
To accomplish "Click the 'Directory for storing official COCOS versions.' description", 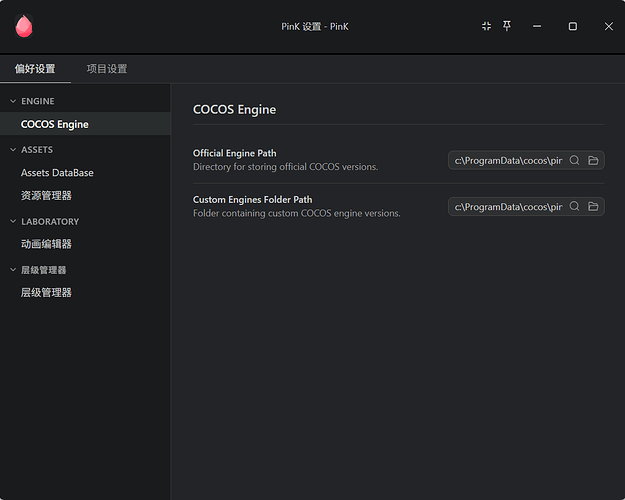I will tap(285, 167).
